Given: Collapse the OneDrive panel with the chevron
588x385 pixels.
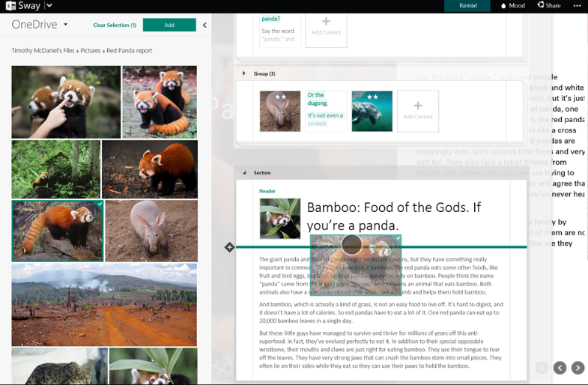Looking at the screenshot, I should pos(204,25).
